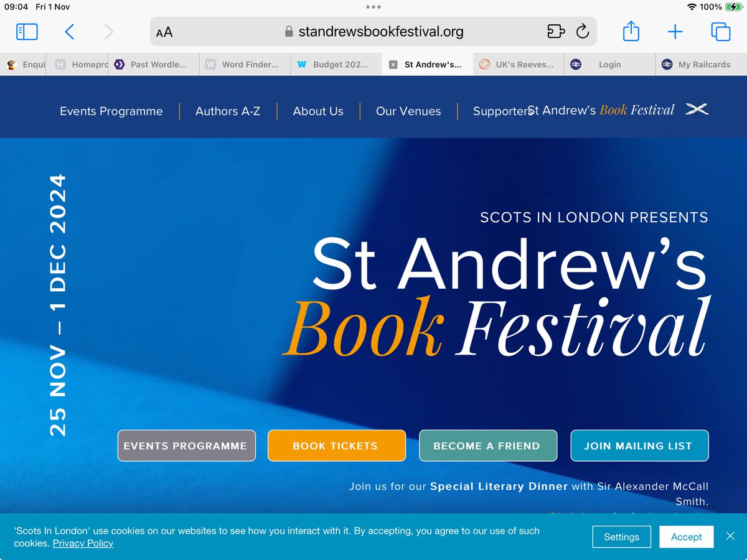Accept cookies with the Accept button
This screenshot has width=747, height=560.
tap(687, 536)
